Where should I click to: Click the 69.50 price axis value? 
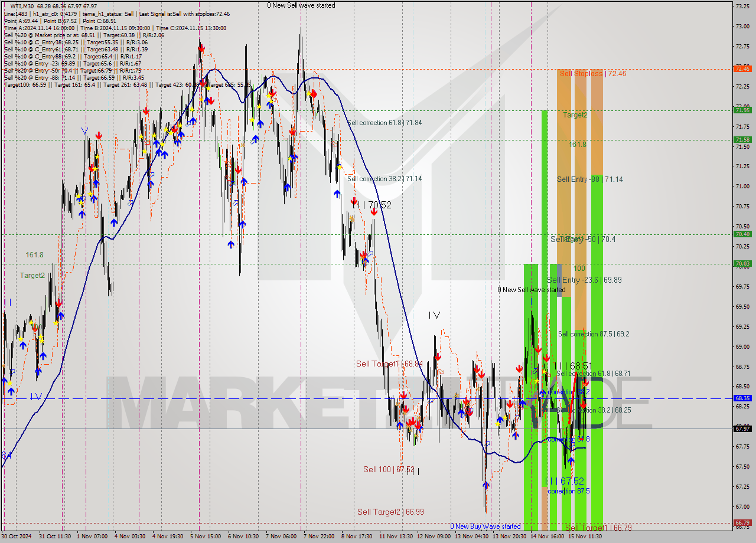[x=742, y=306]
